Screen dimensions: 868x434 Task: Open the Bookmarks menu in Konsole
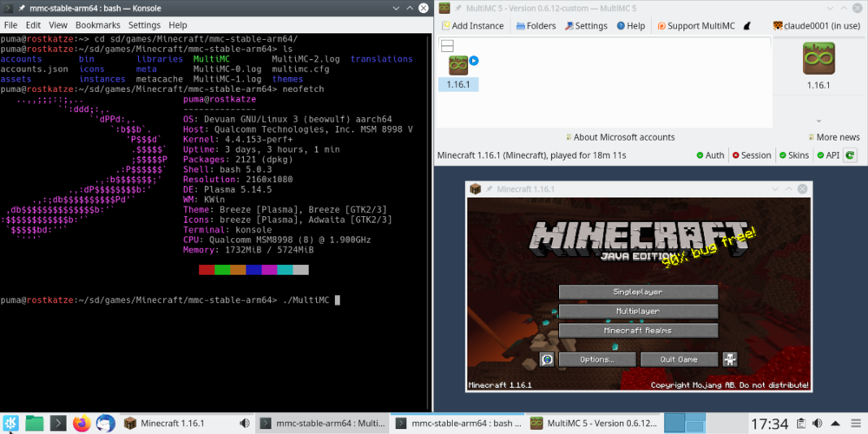(97, 26)
